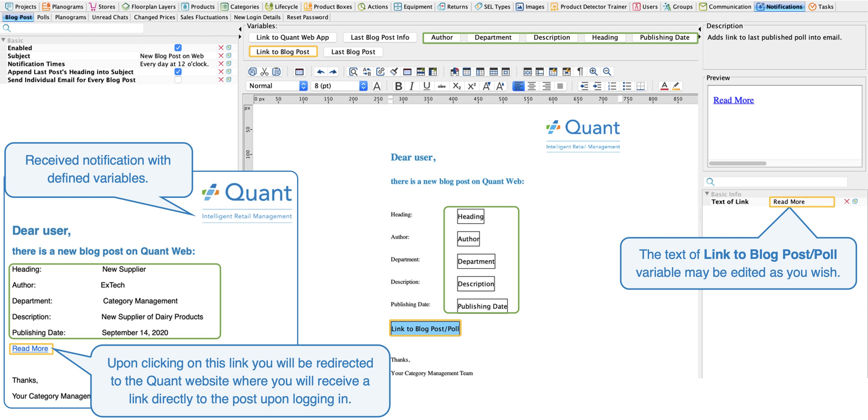Click the Description panel splitter left arrow
This screenshot has height=420, width=868.
699,29
